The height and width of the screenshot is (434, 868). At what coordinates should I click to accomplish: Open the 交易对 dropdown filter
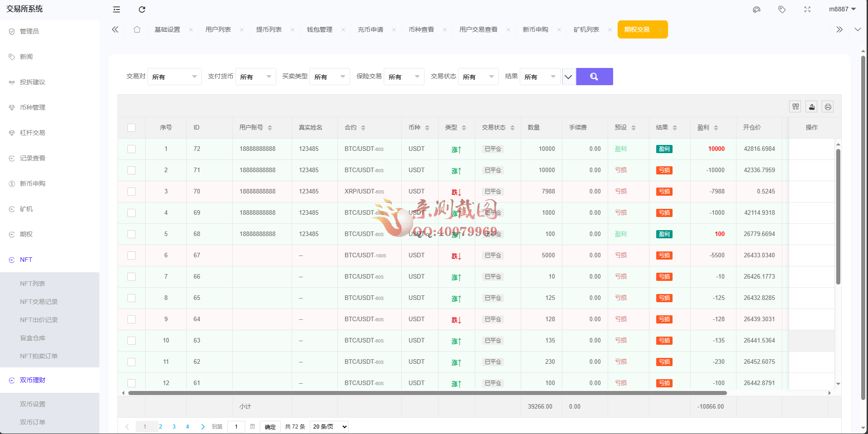(174, 77)
